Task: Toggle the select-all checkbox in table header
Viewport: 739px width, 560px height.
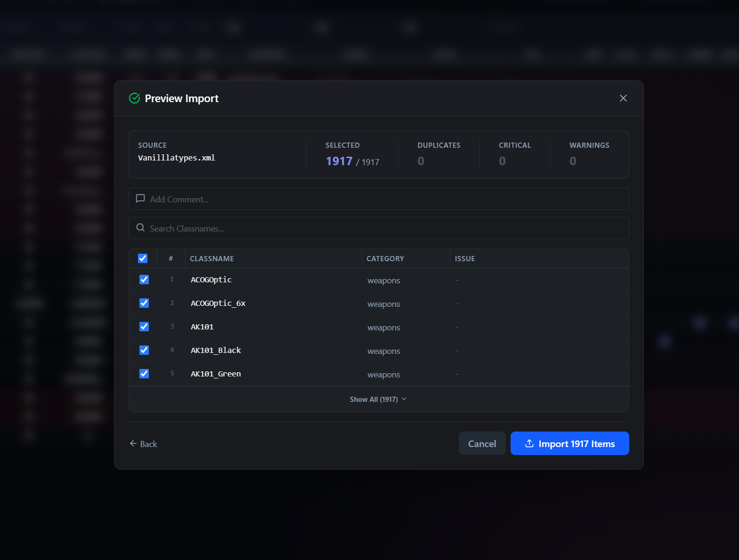Action: click(143, 258)
